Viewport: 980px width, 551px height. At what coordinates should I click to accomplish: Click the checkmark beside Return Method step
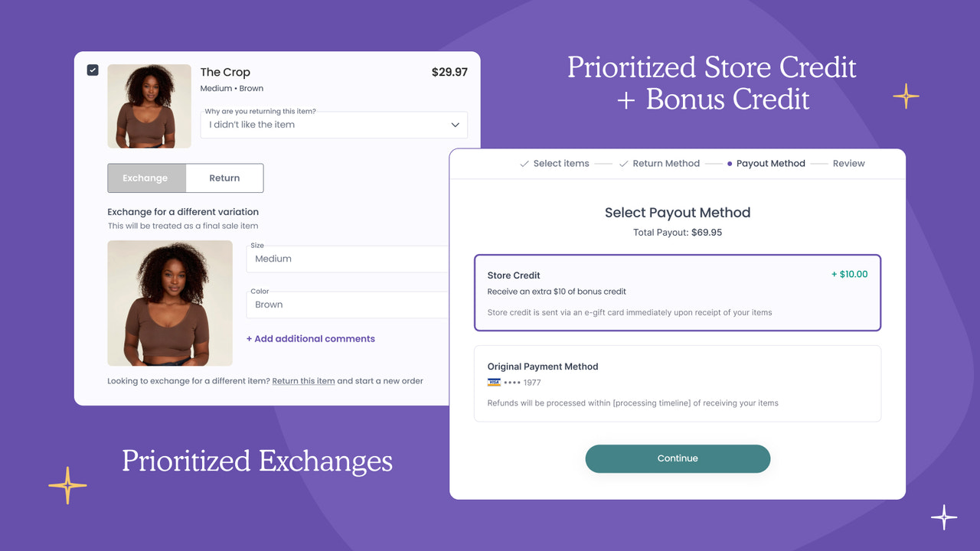pos(622,163)
